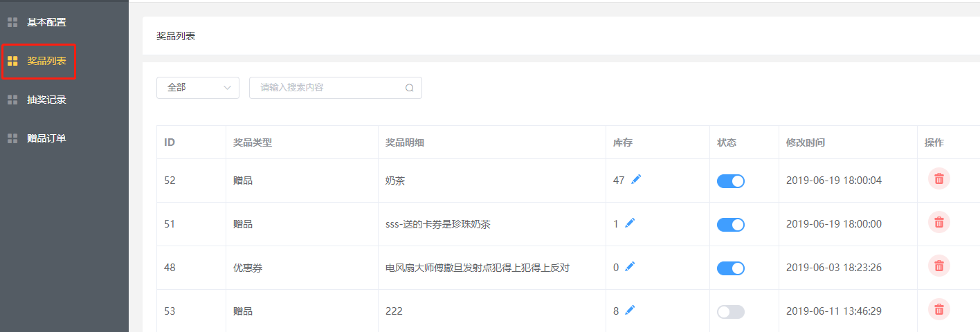Focus the 请输入搜索内容 search field

pyautogui.click(x=336, y=88)
